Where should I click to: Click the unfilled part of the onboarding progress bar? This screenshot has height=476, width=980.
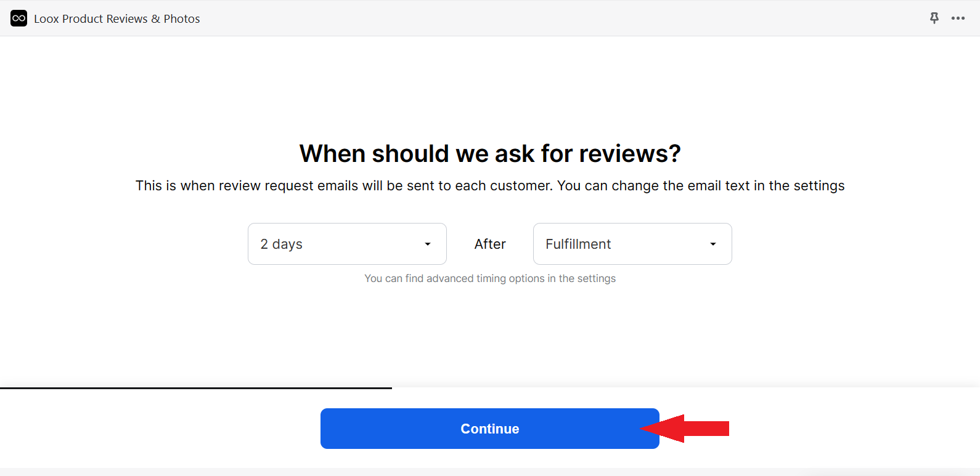tap(686, 388)
